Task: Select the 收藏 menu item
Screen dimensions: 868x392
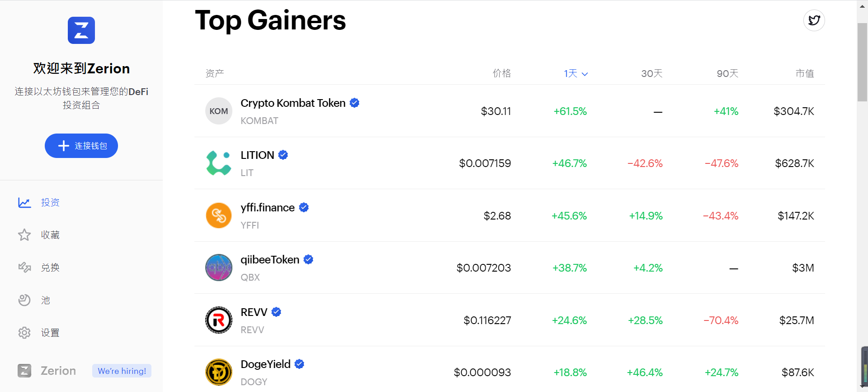Action: 50,235
